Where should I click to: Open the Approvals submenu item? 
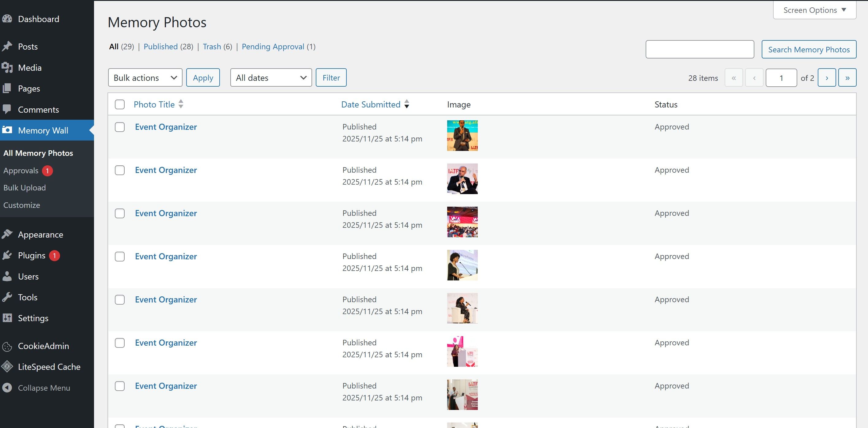(x=21, y=171)
